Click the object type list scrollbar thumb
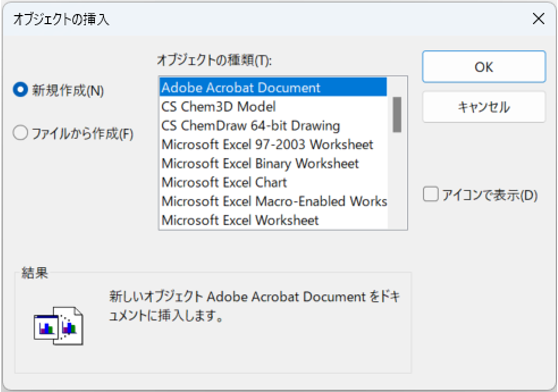558x392 pixels. pyautogui.click(x=397, y=114)
